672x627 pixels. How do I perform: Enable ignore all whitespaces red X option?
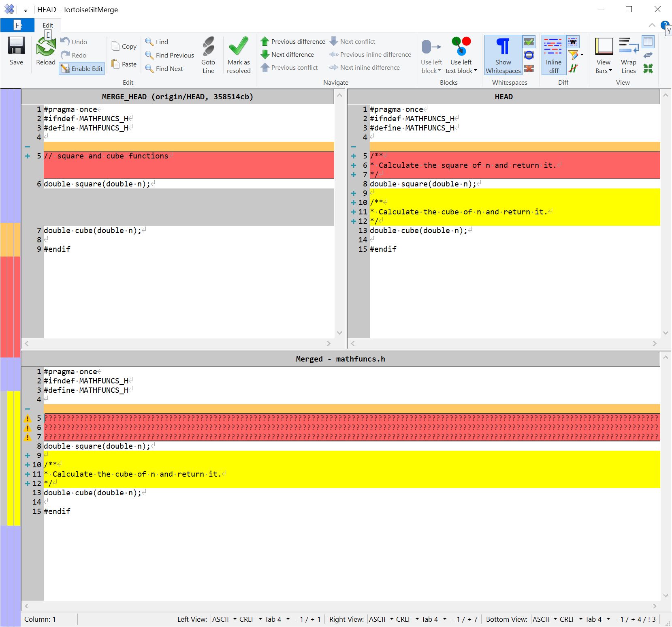tap(529, 68)
